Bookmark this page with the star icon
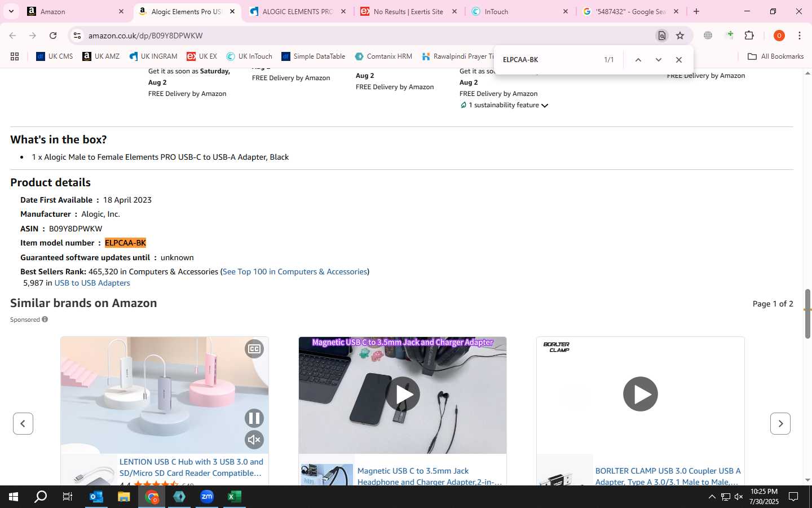 click(680, 36)
